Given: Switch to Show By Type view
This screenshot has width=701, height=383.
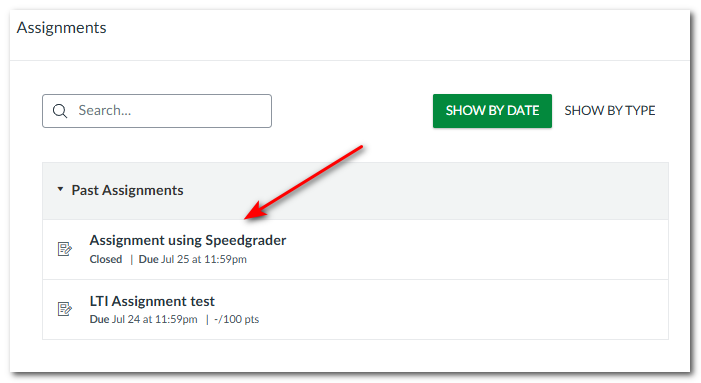Looking at the screenshot, I should (610, 111).
